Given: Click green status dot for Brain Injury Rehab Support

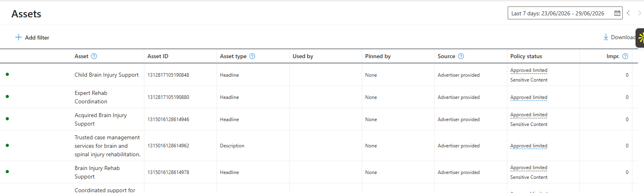Looking at the screenshot, I should coord(7,172).
